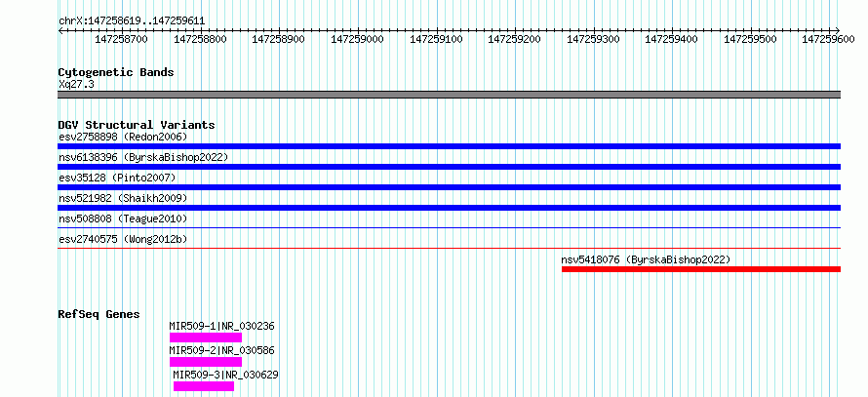
Task: Click the thin red line for esv2740575
Action: click(450, 248)
